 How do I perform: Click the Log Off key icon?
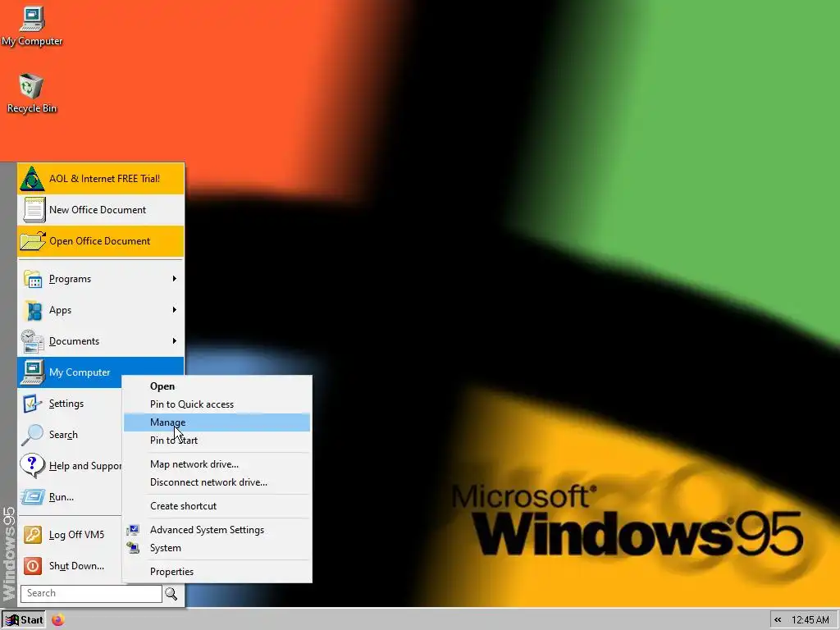pyautogui.click(x=33, y=535)
